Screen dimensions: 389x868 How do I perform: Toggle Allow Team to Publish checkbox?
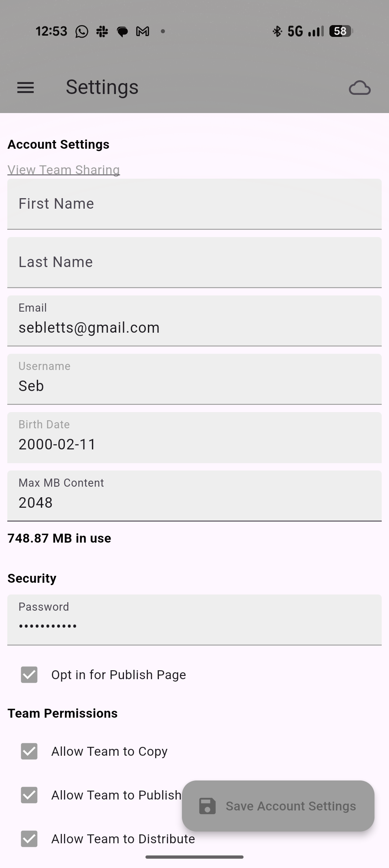[29, 795]
